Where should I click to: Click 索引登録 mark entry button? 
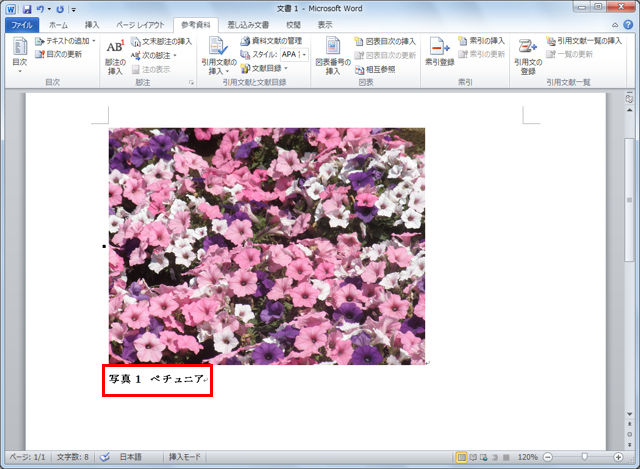click(440, 51)
